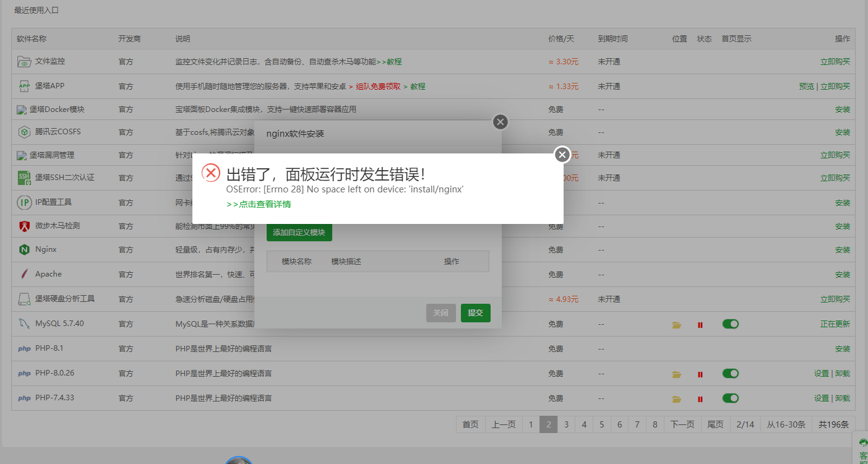
Task: Go to 尾页 last page
Action: (x=715, y=424)
